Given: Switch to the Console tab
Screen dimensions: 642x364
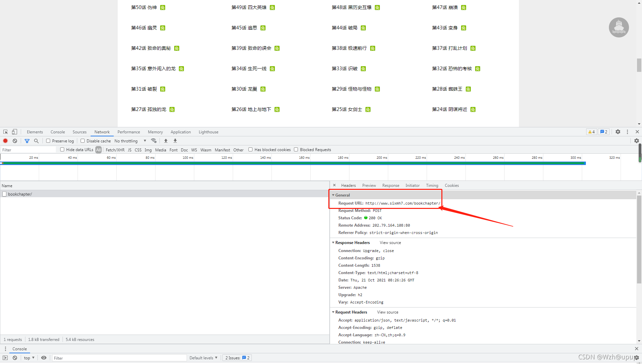Looking at the screenshot, I should click(x=58, y=132).
